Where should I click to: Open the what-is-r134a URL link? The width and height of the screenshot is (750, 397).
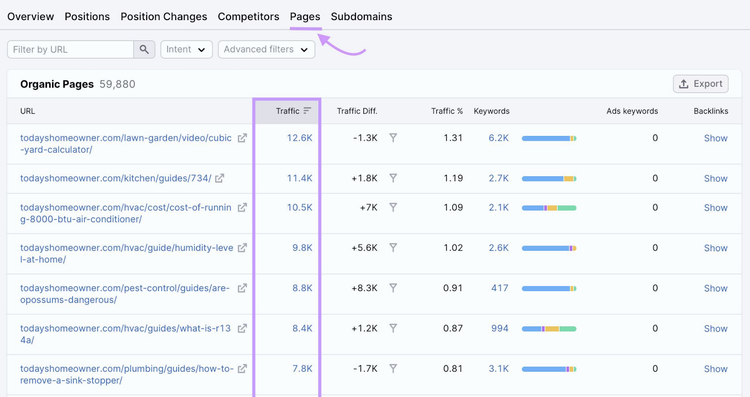coord(125,334)
